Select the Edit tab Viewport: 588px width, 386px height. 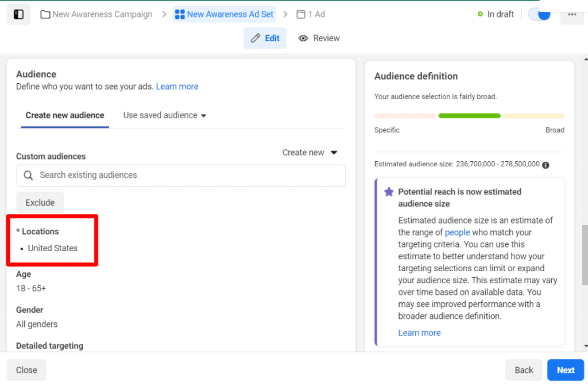(x=265, y=38)
